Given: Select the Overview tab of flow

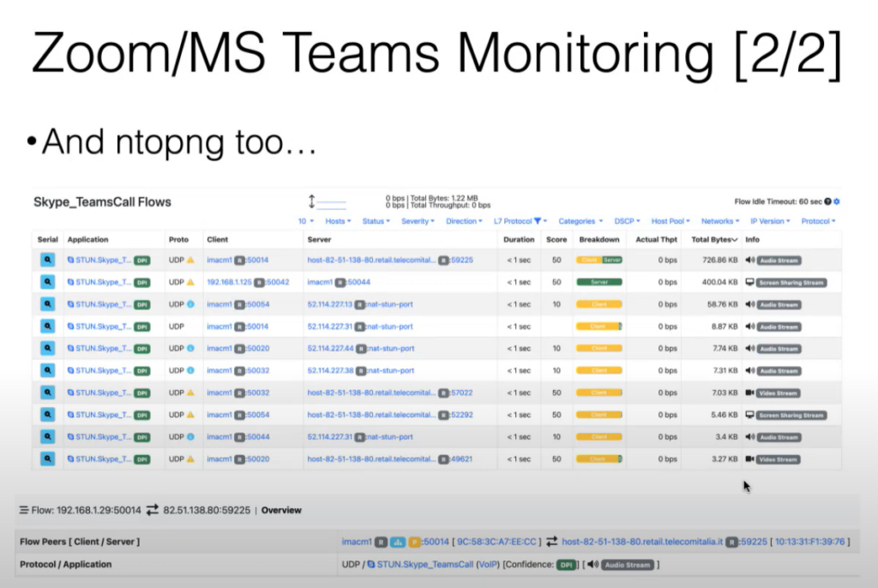Looking at the screenshot, I should 281,510.
